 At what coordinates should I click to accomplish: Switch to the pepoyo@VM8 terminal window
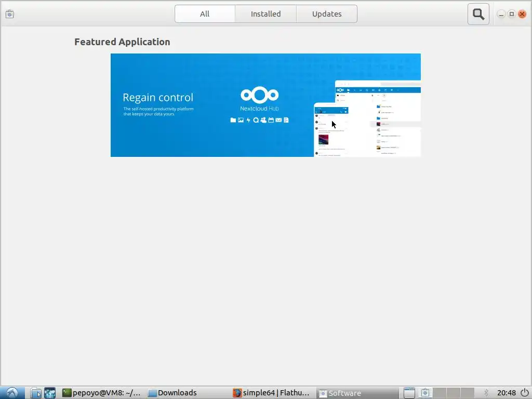(x=101, y=393)
